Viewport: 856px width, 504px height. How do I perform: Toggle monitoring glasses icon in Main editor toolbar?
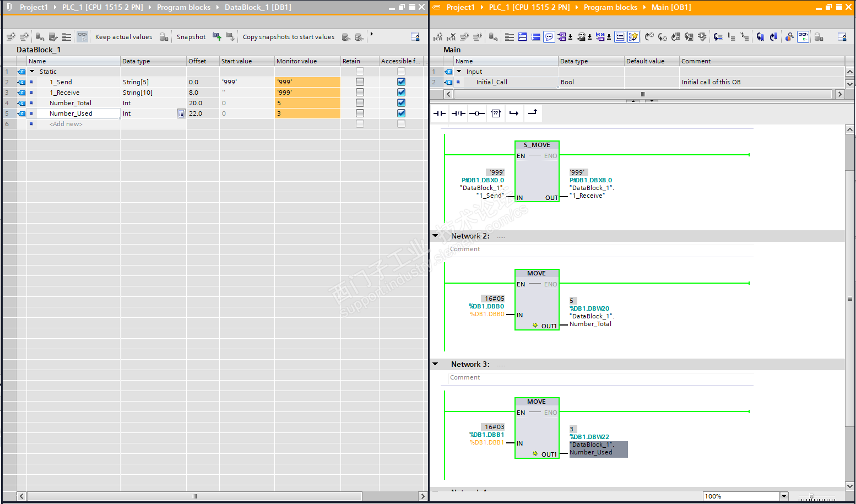click(x=803, y=37)
